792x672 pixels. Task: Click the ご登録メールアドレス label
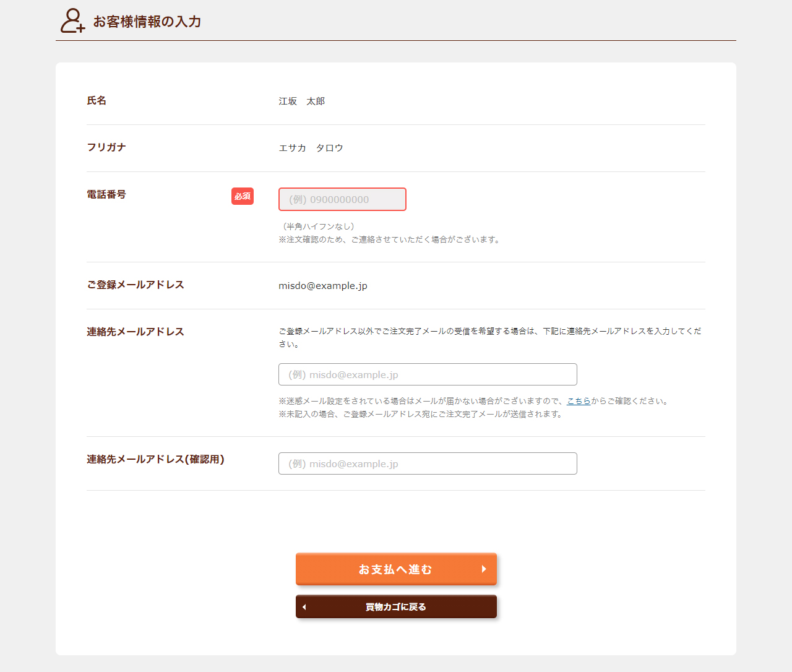click(136, 285)
